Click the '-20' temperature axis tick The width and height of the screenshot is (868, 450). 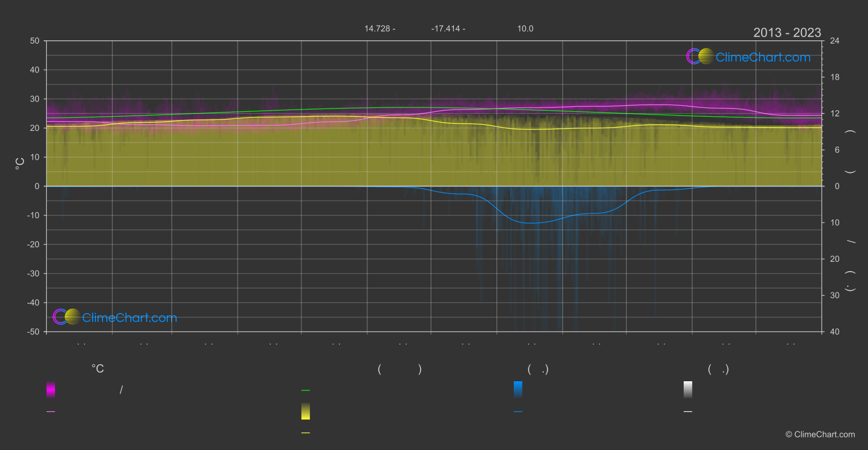click(x=33, y=244)
